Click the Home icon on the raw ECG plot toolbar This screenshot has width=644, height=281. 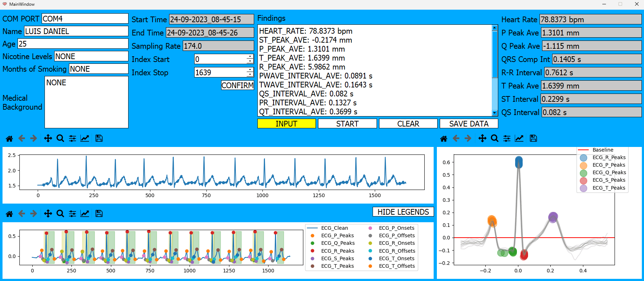coord(9,138)
